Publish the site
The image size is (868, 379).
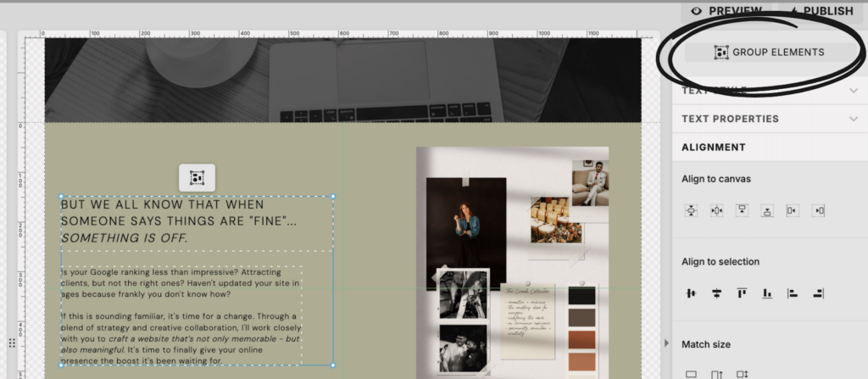pos(819,11)
